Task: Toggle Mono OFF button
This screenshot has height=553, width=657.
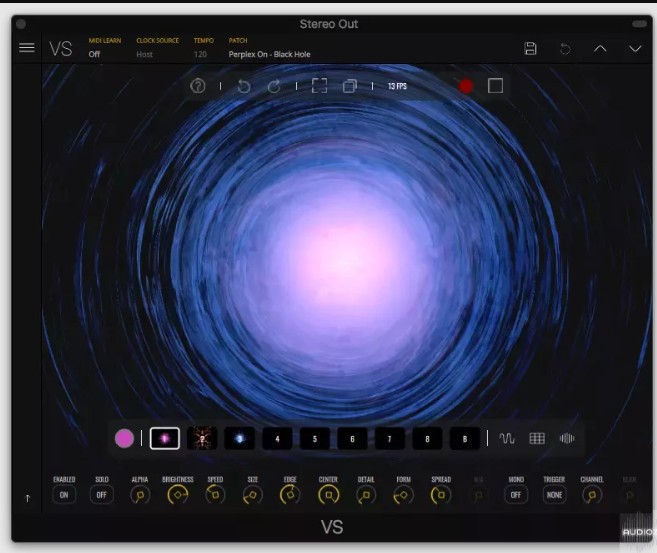Action: pyautogui.click(x=516, y=495)
